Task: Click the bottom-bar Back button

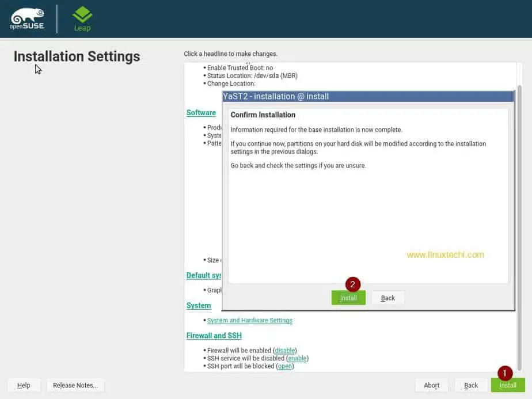Action: click(x=471, y=385)
